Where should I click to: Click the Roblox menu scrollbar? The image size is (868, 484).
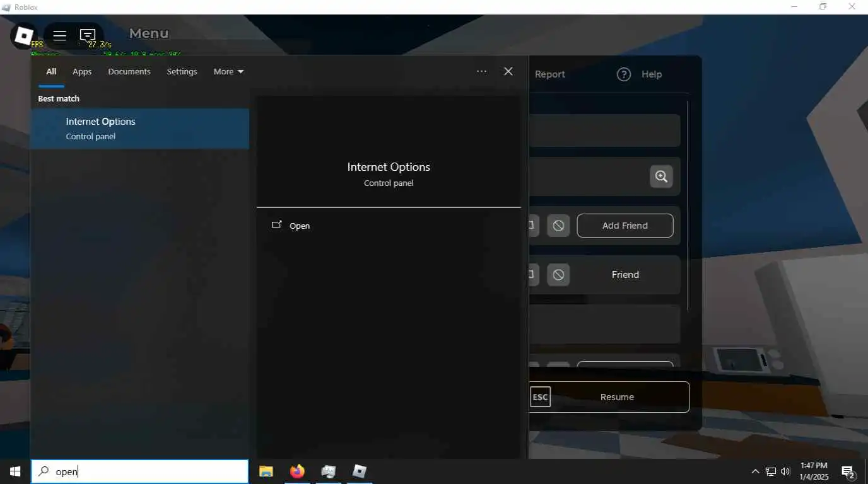[x=688, y=205]
